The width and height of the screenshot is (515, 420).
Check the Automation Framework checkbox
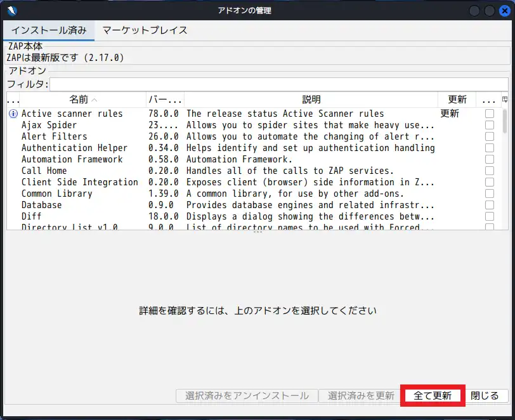[x=489, y=159]
